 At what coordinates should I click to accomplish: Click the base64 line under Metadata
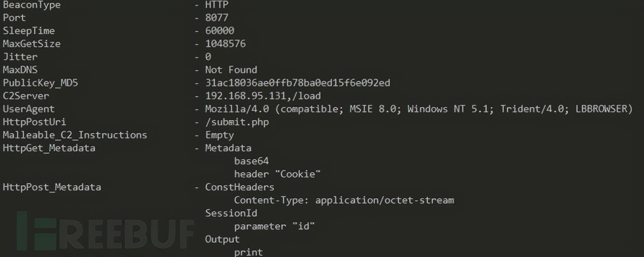point(252,161)
